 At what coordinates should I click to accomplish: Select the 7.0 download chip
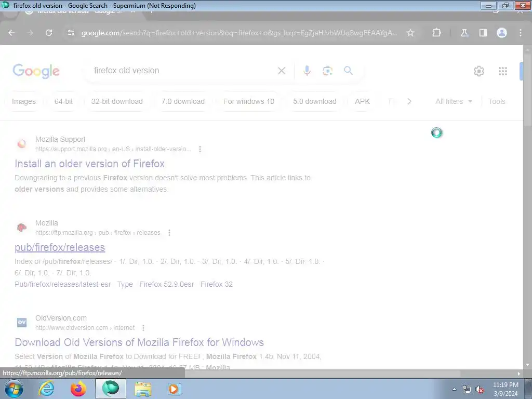[x=183, y=101]
